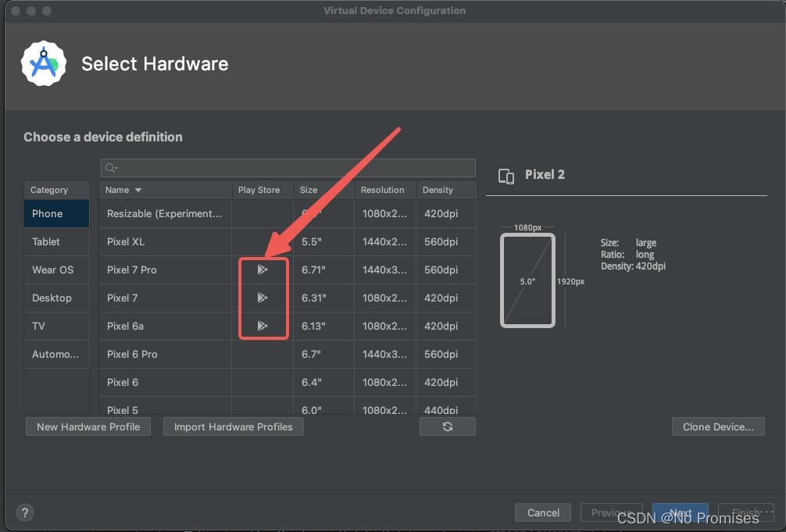Open the help question mark button

pos(25,512)
